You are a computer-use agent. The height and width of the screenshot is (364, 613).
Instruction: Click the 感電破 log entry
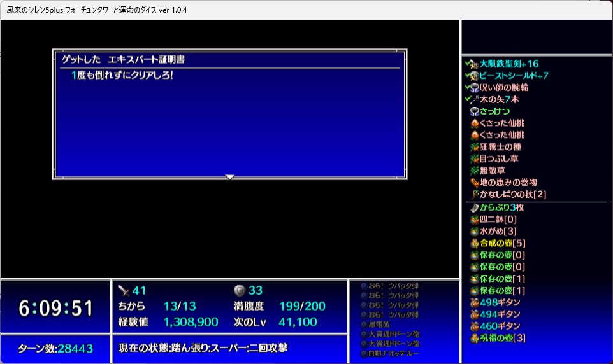pyautogui.click(x=379, y=325)
